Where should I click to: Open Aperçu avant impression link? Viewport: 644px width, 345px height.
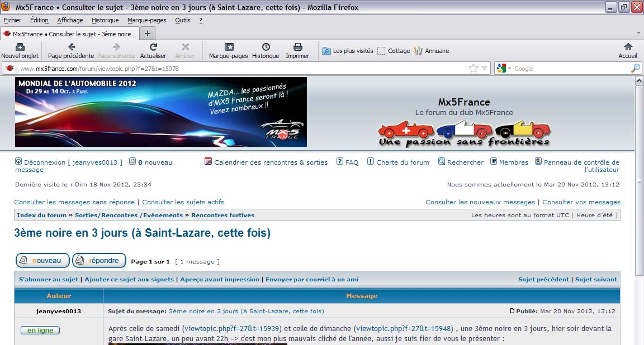(220, 279)
